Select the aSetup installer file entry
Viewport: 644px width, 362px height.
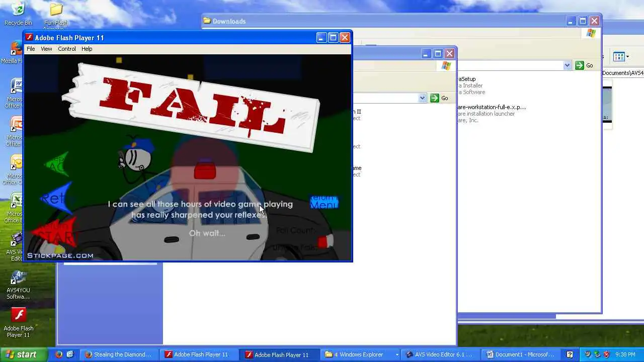(x=471, y=85)
